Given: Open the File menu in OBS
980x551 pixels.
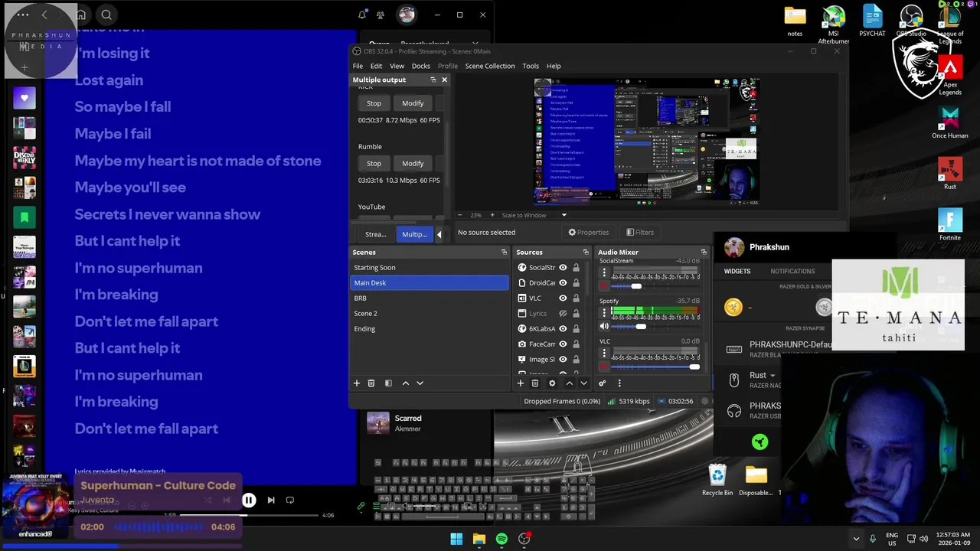Looking at the screenshot, I should (358, 66).
